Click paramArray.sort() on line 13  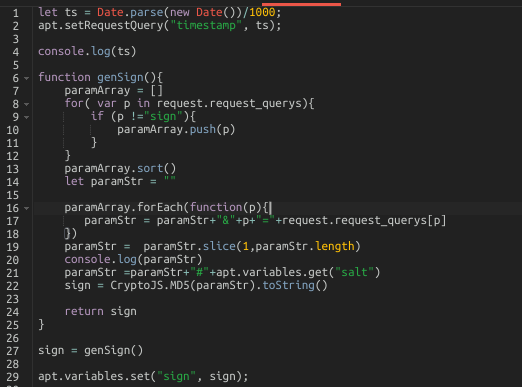(120, 168)
